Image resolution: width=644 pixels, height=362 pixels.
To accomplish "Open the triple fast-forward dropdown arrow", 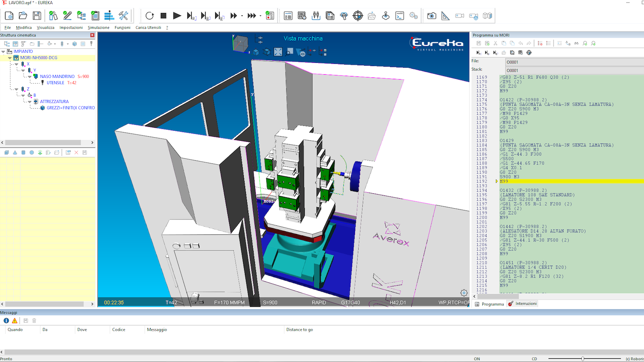I will pos(260,16).
